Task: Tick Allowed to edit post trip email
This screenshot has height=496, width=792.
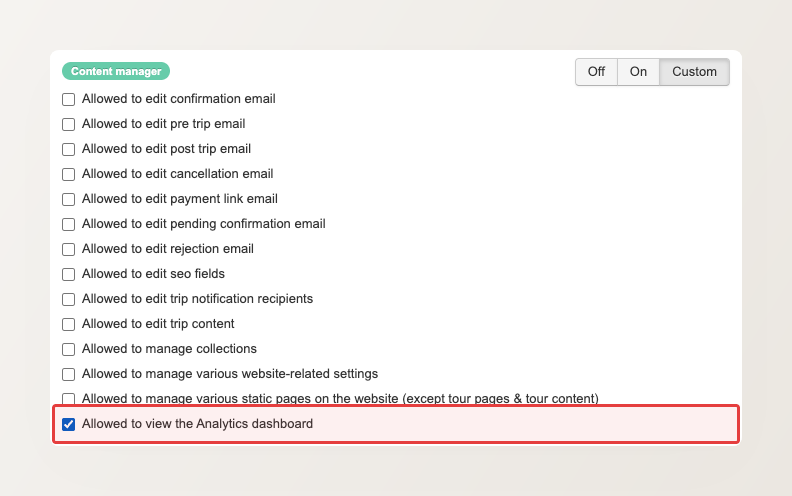Action: [69, 150]
